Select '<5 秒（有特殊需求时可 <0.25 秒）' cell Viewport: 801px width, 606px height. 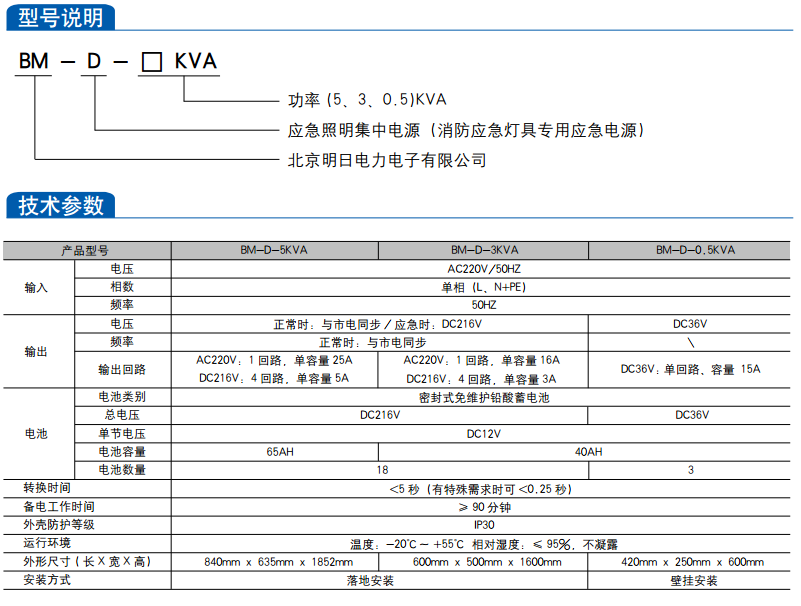click(x=481, y=490)
